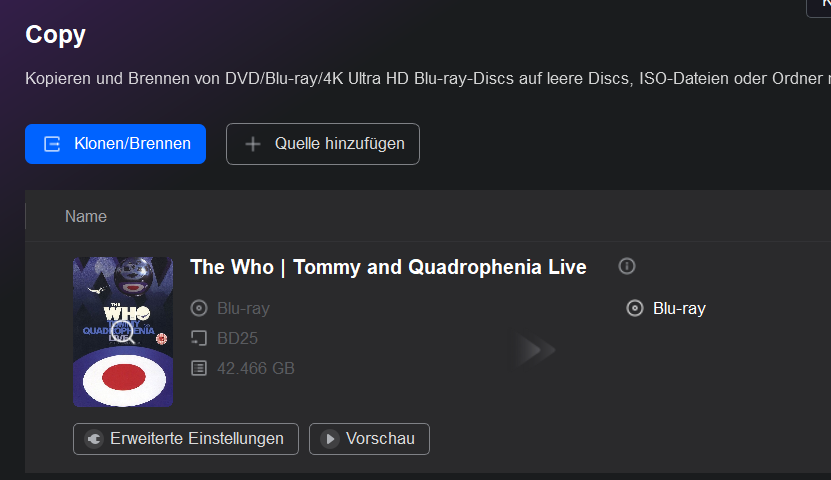Click the Copy module heading
This screenshot has height=480, width=831.
55,35
